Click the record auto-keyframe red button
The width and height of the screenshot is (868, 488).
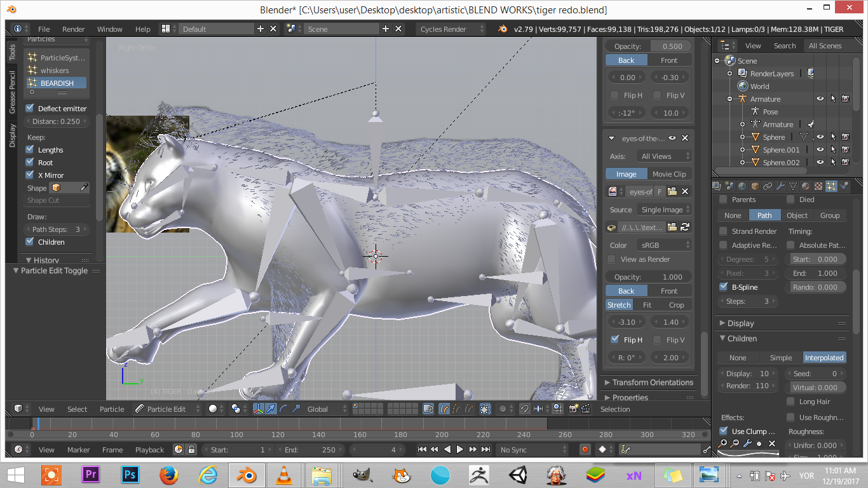585,449
